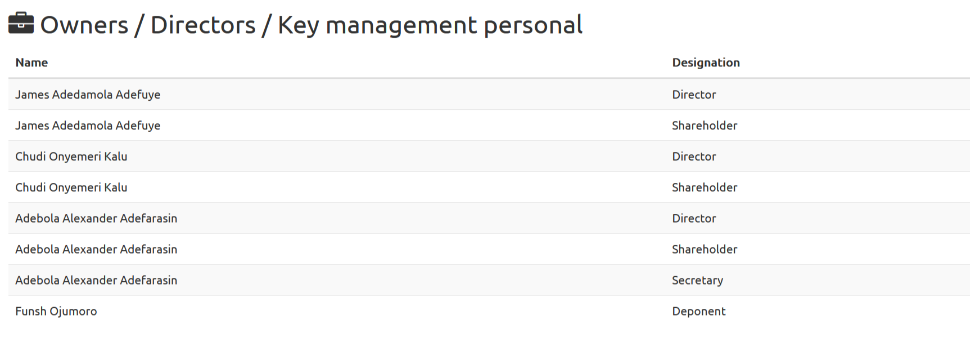Click Adebola Alexander Adefarasin in the Shareholder row

tap(96, 249)
